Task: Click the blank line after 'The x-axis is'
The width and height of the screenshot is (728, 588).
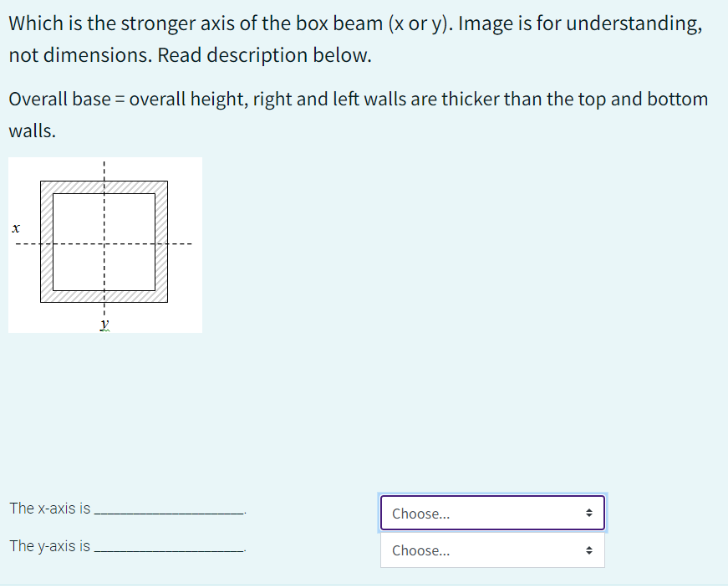Action: [167, 510]
